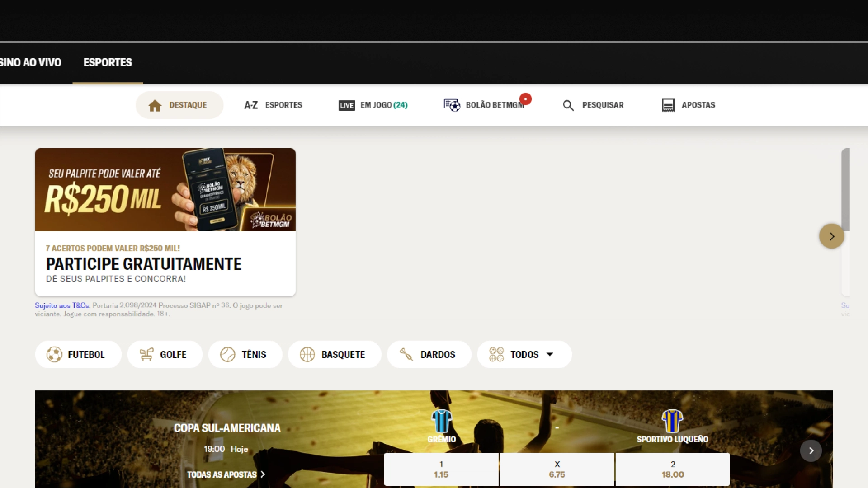The image size is (868, 488).
Task: Open the Apostas menu label
Action: tap(698, 105)
